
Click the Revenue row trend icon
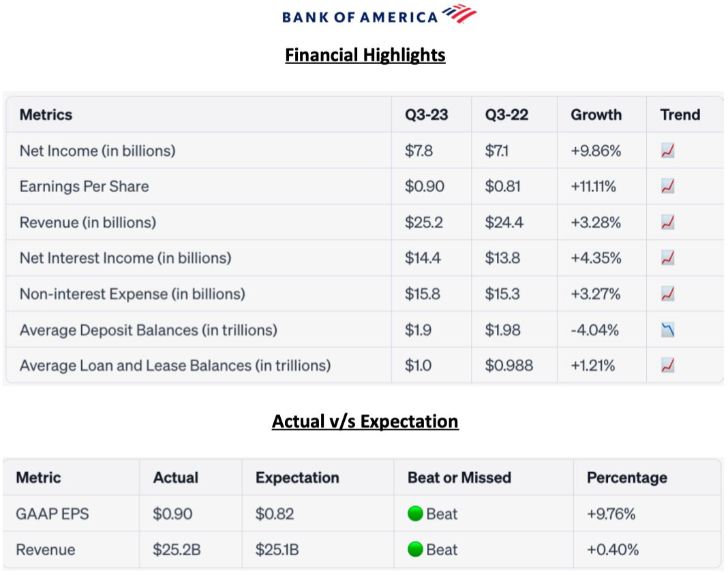coord(667,223)
